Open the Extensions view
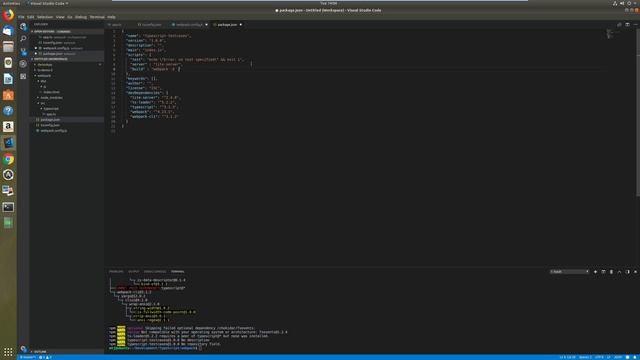Image resolution: width=640 pixels, height=360 pixels. (x=23, y=76)
